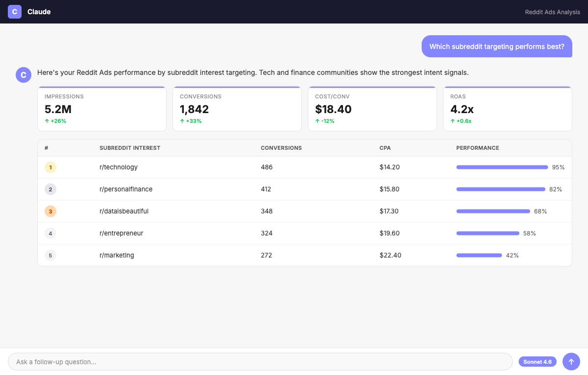Click the Reddit Ads Analysis title
Screen dimensions: 588x375
pyautogui.click(x=552, y=12)
